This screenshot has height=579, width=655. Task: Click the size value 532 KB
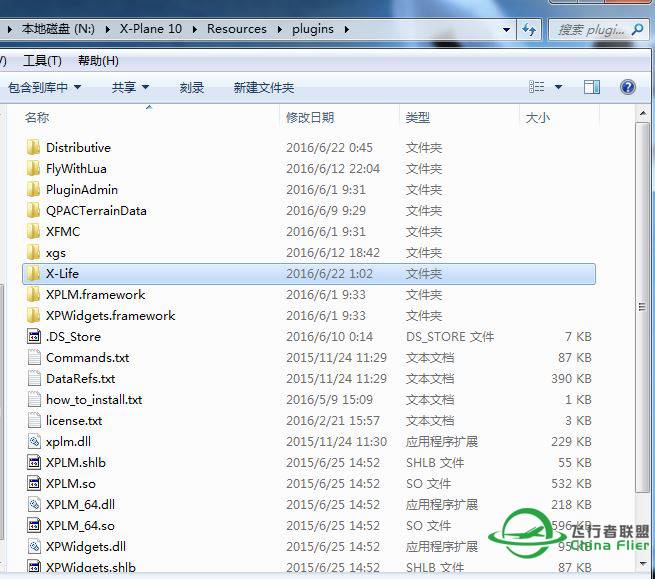coord(571,483)
